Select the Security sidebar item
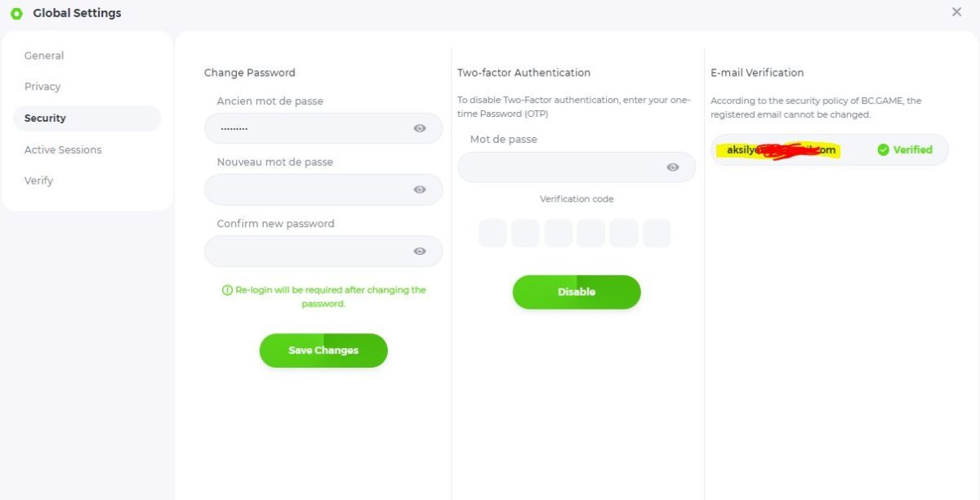Screen dimensions: 980x500 point(46,118)
